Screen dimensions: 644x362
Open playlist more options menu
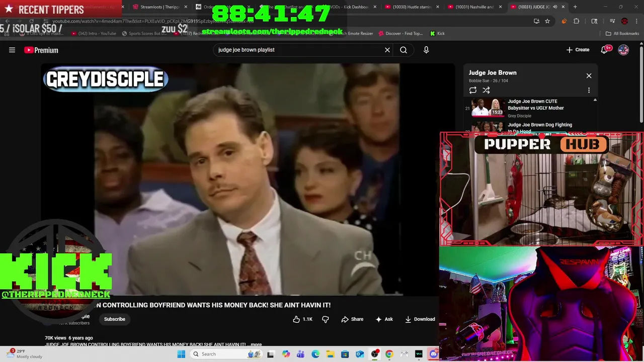coord(589,90)
